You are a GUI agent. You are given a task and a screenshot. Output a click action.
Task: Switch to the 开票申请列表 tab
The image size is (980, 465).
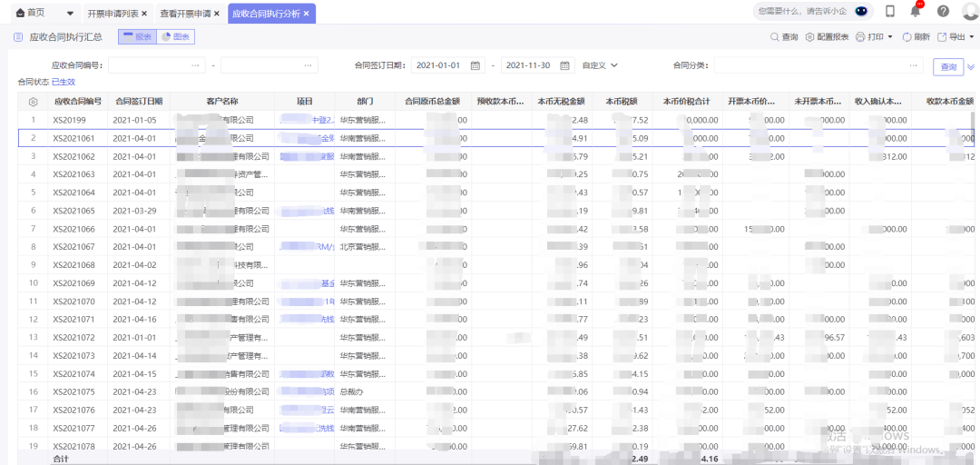[113, 13]
